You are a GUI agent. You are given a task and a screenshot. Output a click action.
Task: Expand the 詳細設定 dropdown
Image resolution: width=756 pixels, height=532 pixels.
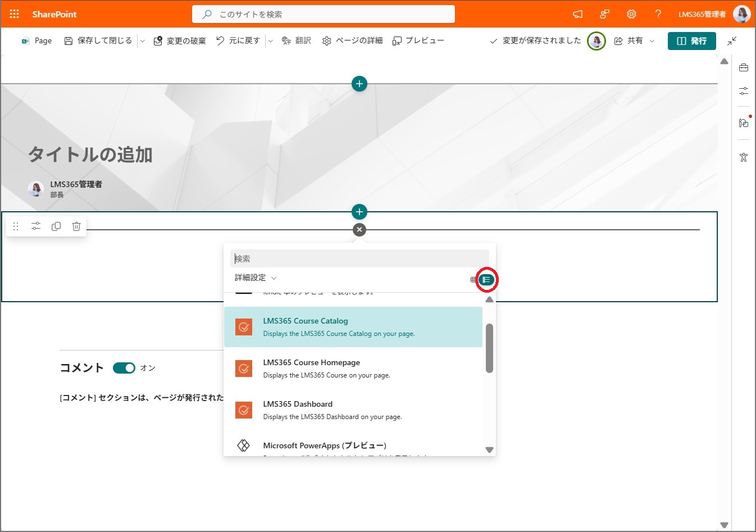click(x=256, y=278)
